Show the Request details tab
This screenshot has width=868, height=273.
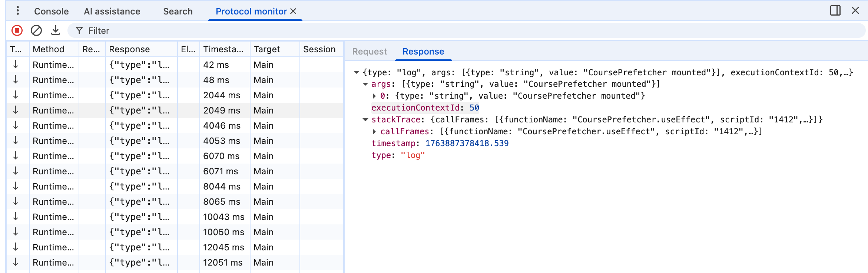(369, 52)
